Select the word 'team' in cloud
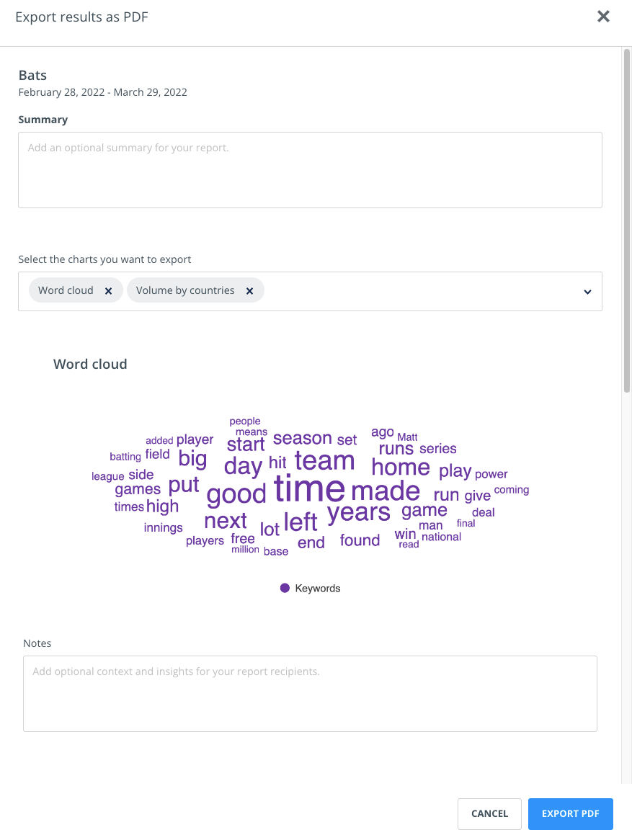Image resolution: width=632 pixels, height=840 pixels. pos(325,461)
